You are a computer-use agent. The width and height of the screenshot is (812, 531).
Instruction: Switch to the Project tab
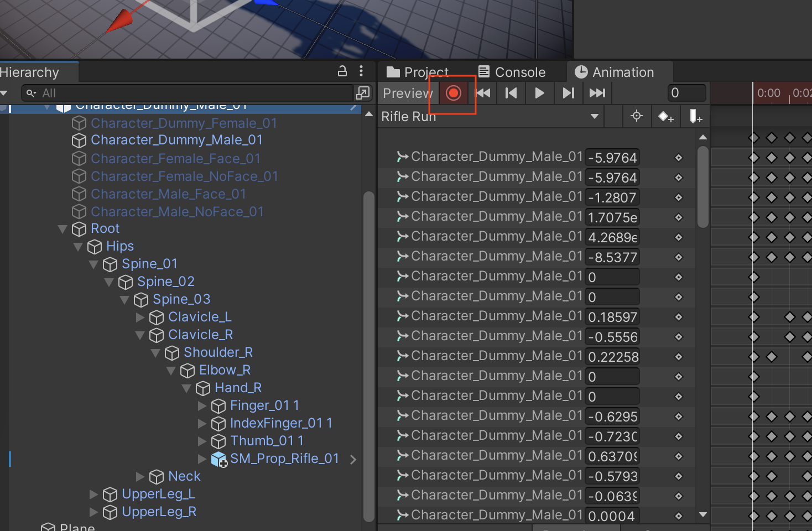coord(420,71)
